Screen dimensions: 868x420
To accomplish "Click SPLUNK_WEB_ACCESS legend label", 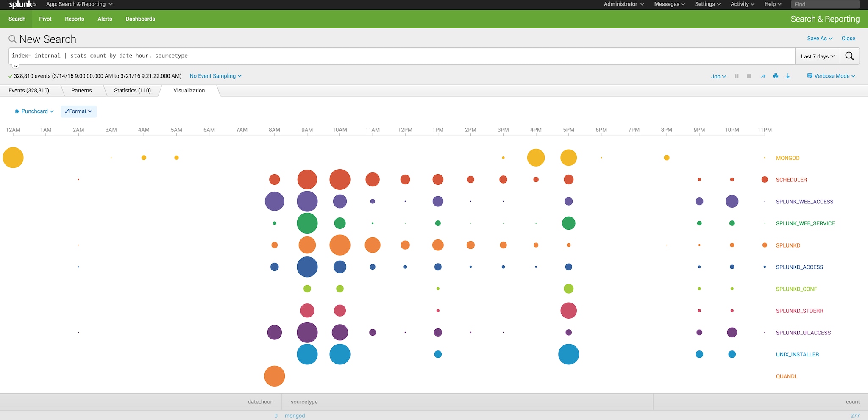I will [x=804, y=202].
